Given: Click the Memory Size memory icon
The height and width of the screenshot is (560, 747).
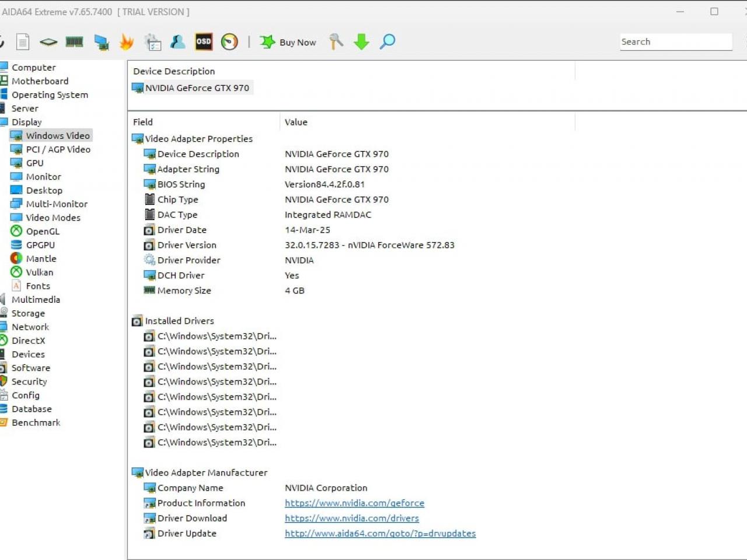Looking at the screenshot, I should point(149,290).
